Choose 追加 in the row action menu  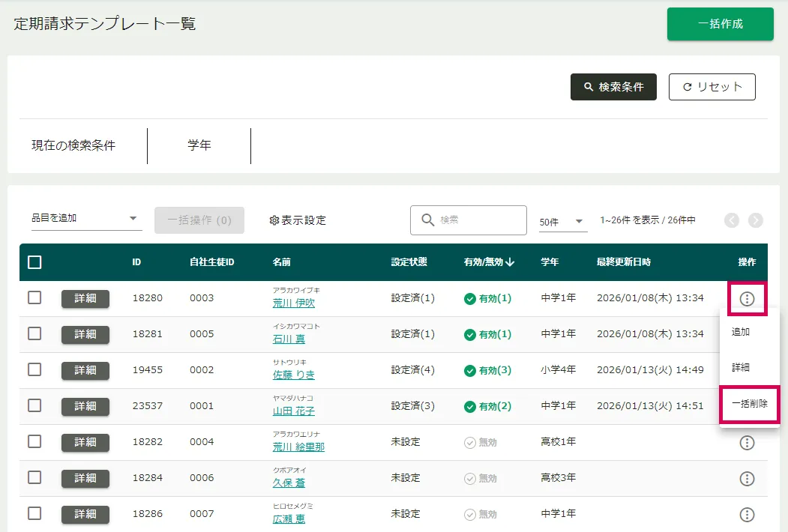[x=741, y=332]
